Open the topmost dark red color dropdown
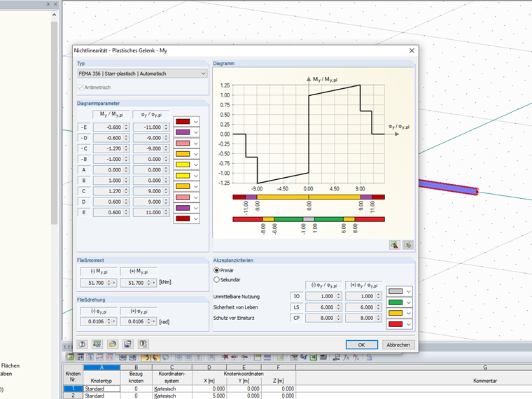 point(196,122)
